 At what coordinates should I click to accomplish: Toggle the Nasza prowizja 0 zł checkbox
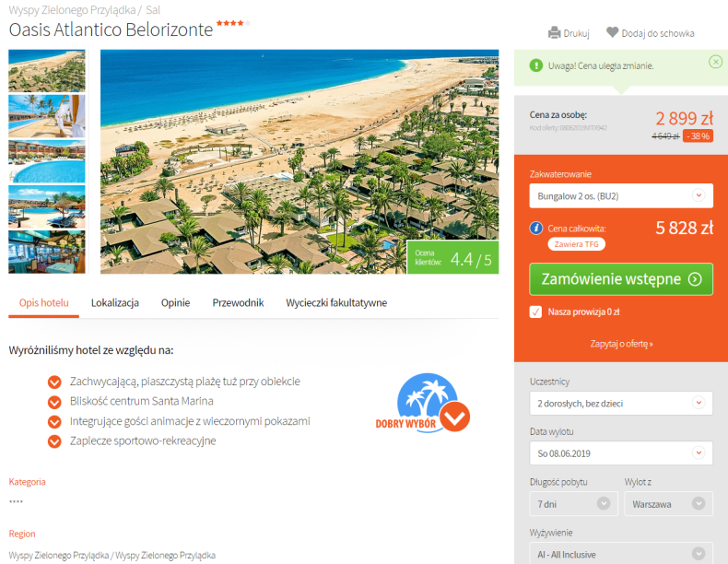click(x=535, y=311)
